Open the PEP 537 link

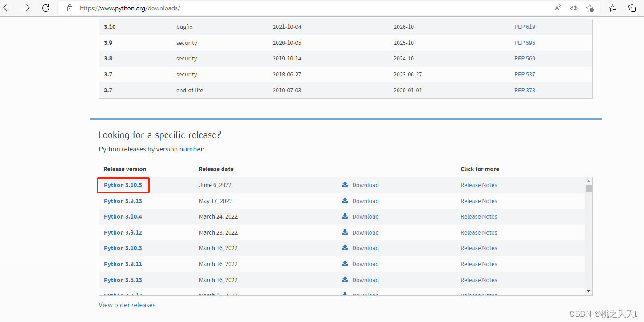pos(525,74)
